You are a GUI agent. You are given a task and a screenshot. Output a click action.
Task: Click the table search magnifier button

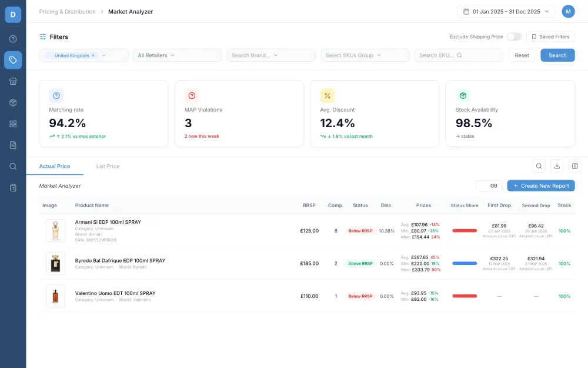click(x=539, y=166)
